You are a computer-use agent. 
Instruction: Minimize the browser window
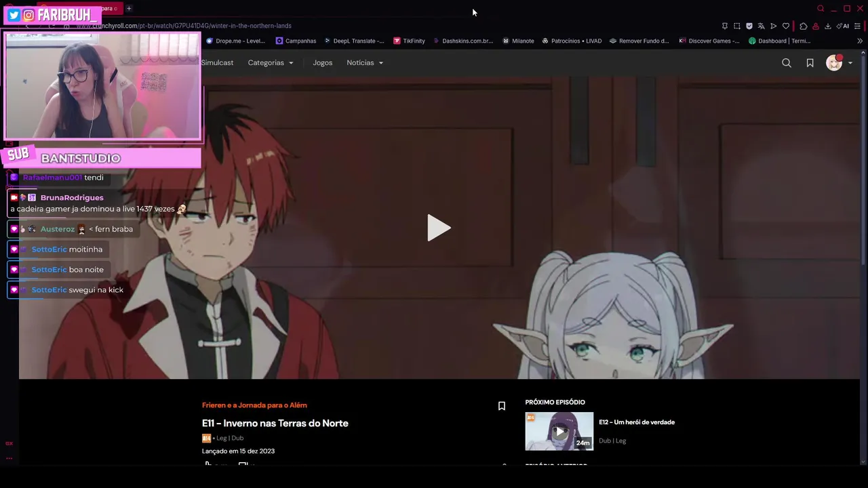[x=834, y=9]
